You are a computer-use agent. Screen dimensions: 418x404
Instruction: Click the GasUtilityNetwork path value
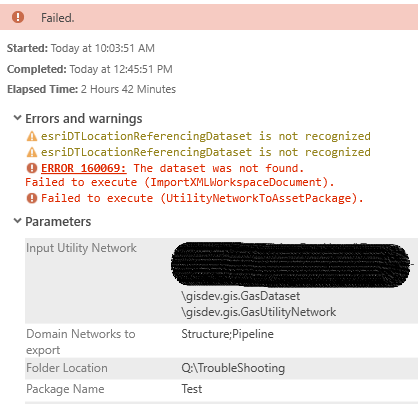tap(259, 312)
